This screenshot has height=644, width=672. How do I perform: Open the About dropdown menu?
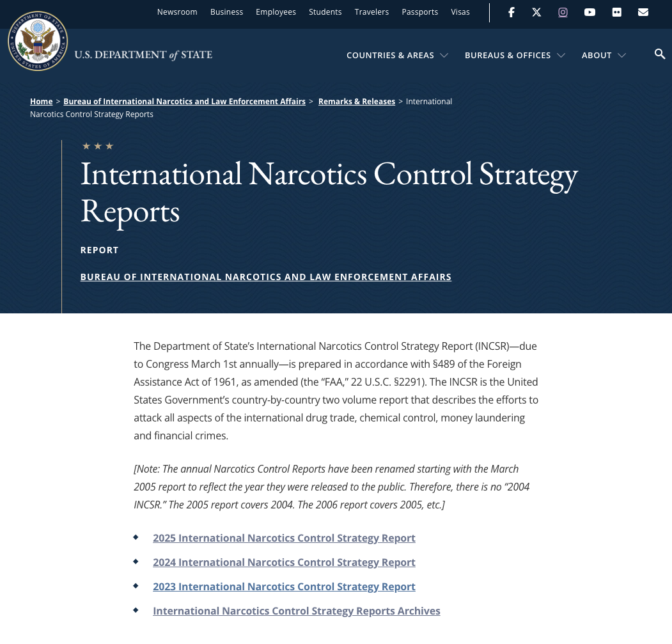tap(603, 56)
